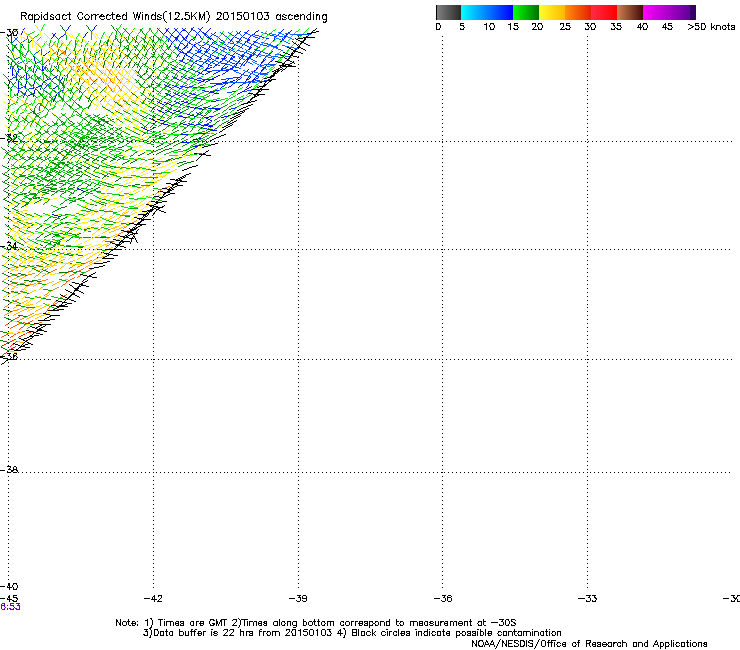Click the '>50 knots' legend label
740x650 pixels.
[x=711, y=27]
